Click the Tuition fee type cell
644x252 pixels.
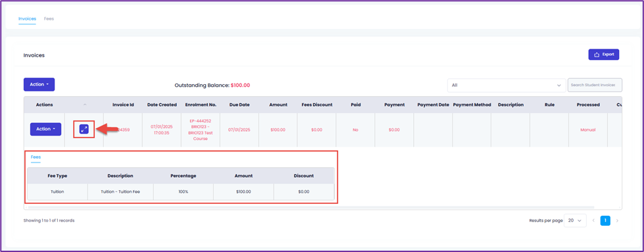(57, 191)
